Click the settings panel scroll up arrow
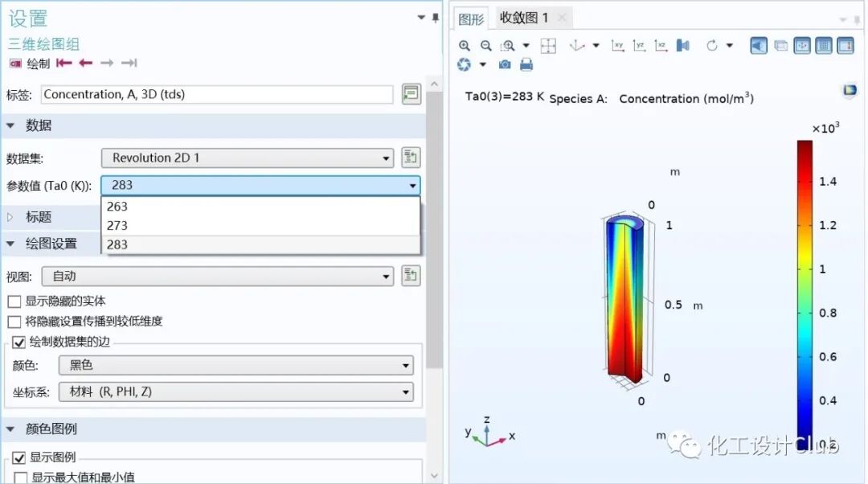Image resolution: width=868 pixels, height=484 pixels. point(435,84)
